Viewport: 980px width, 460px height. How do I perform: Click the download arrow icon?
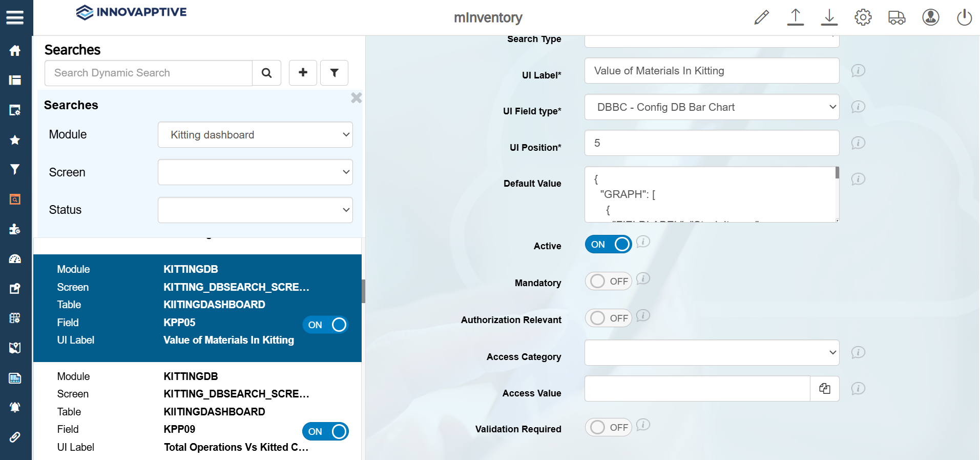(x=829, y=17)
